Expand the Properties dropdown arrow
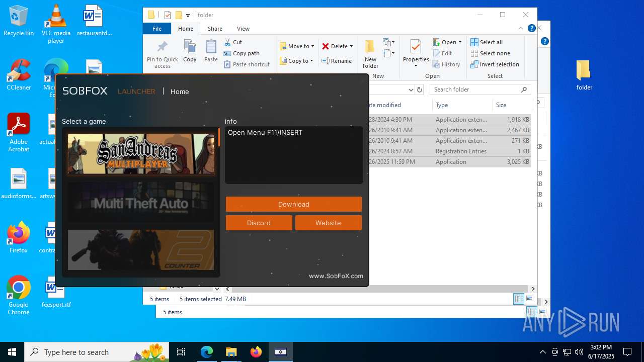644x362 pixels. [x=416, y=66]
